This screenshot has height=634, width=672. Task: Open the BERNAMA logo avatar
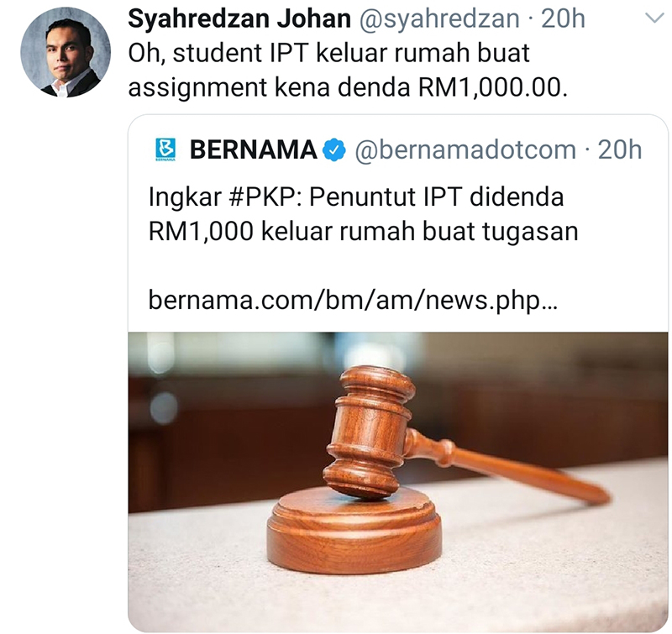pyautogui.click(x=165, y=149)
